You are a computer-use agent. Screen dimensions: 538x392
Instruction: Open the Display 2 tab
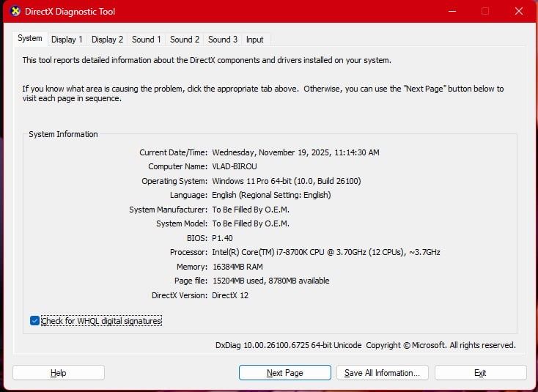pyautogui.click(x=107, y=40)
